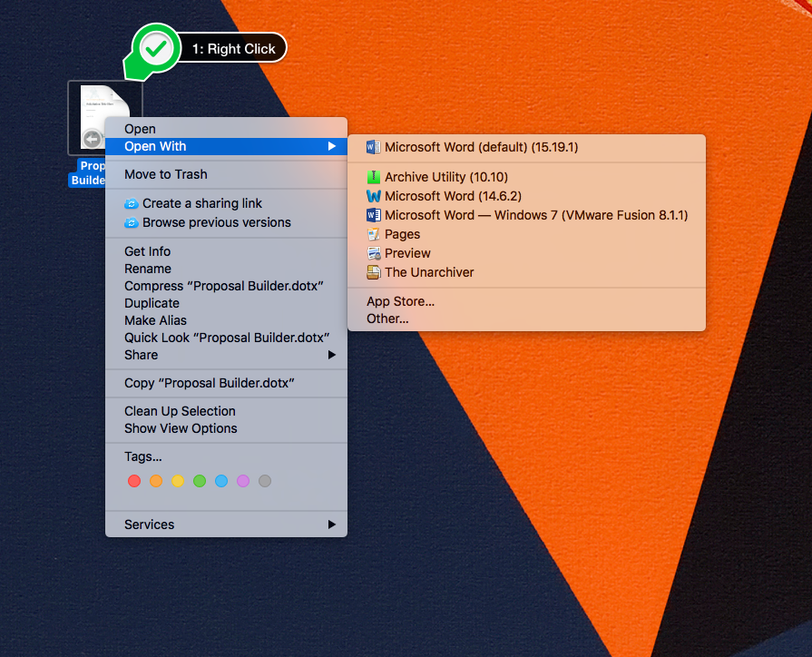Open with Pages
The height and width of the screenshot is (657, 812).
[x=526, y=235]
